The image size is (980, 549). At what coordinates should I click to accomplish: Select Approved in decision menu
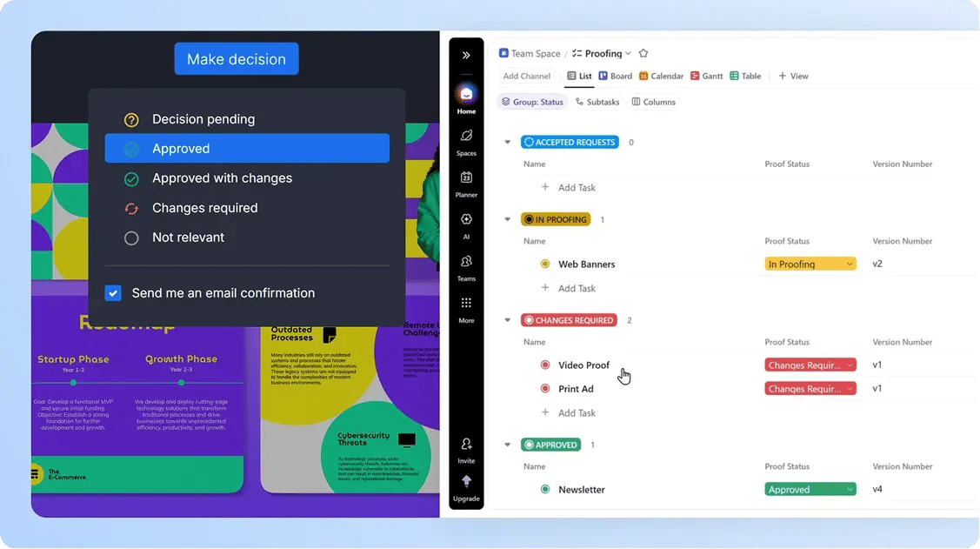click(247, 148)
